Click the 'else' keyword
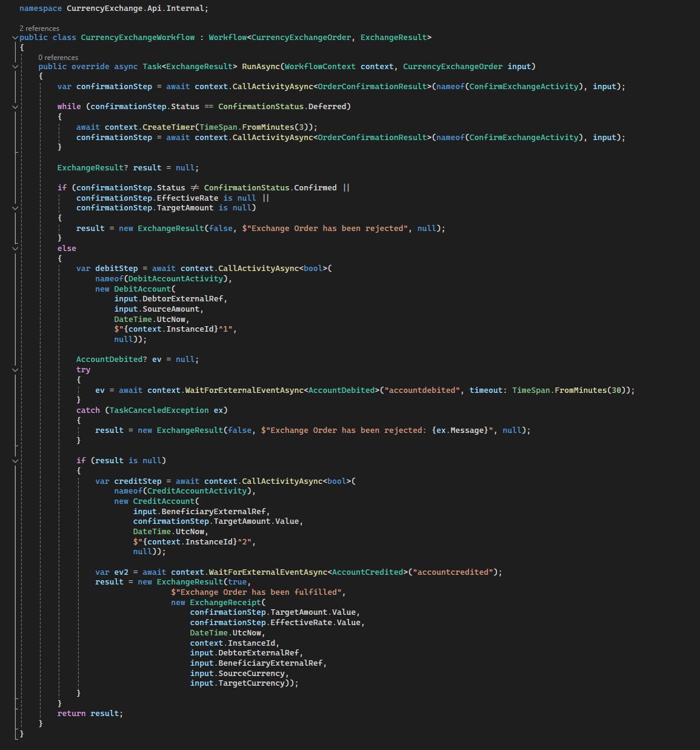 (67, 249)
